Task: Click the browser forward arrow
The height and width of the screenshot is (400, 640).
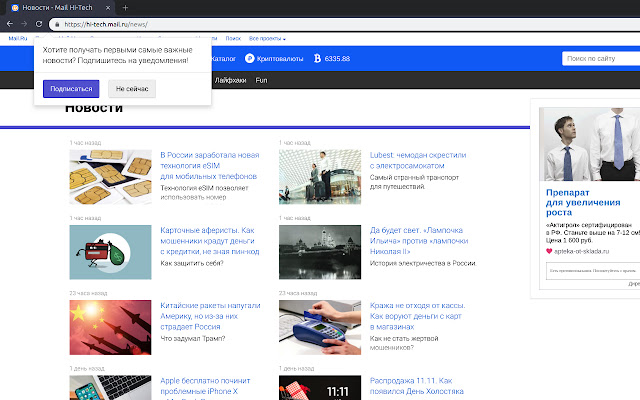Action: point(24,24)
